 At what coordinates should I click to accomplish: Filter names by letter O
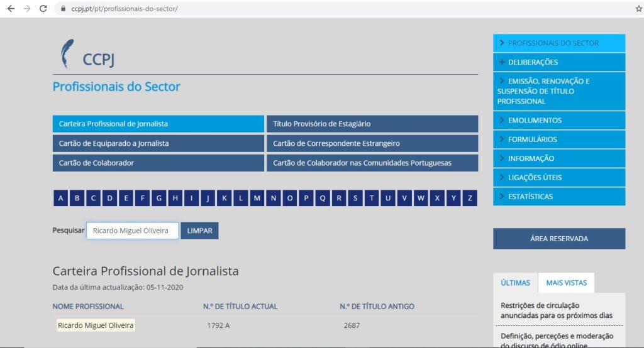point(289,198)
